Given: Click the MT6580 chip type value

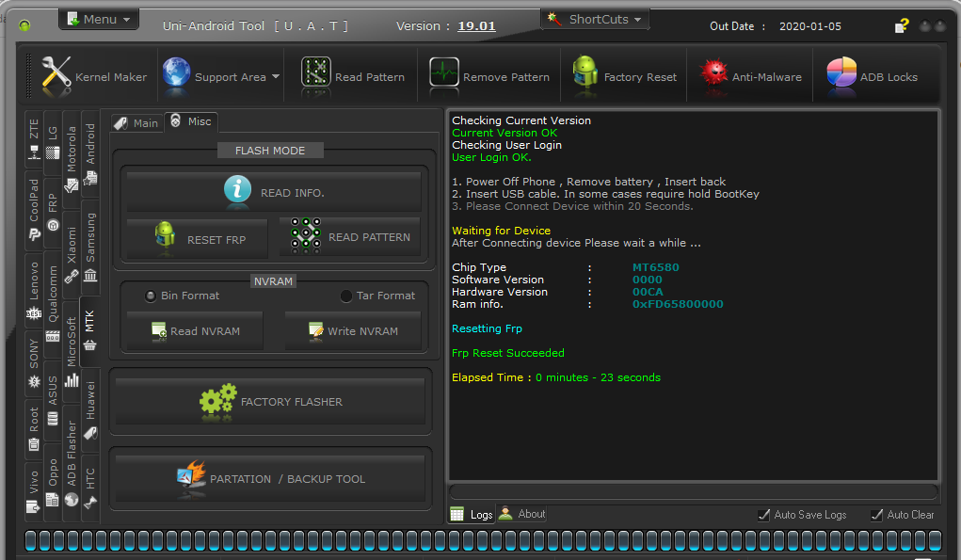Looking at the screenshot, I should pos(655,267).
